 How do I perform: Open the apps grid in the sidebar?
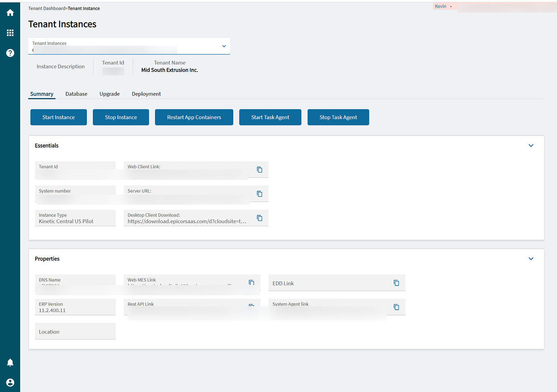10,33
